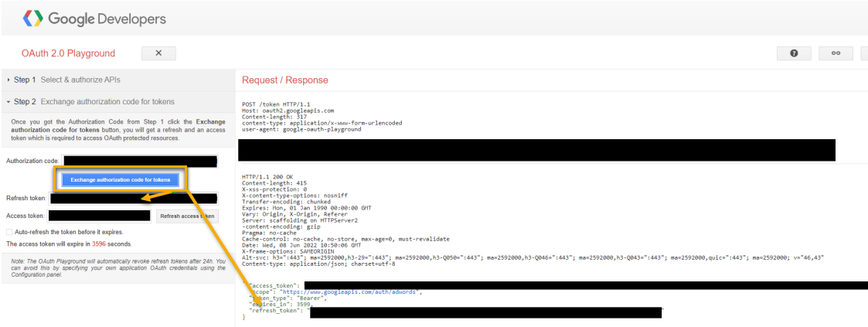Click the link icon in top toolbar
This screenshot has height=327, width=868.
pyautogui.click(x=835, y=53)
